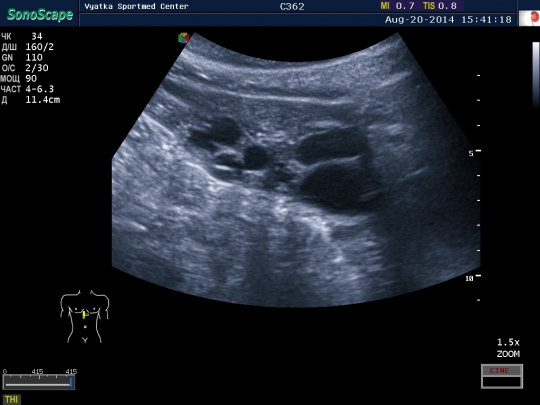Click the blue cine loop slider handle
Viewport: 540px width, 405px height.
point(71,383)
